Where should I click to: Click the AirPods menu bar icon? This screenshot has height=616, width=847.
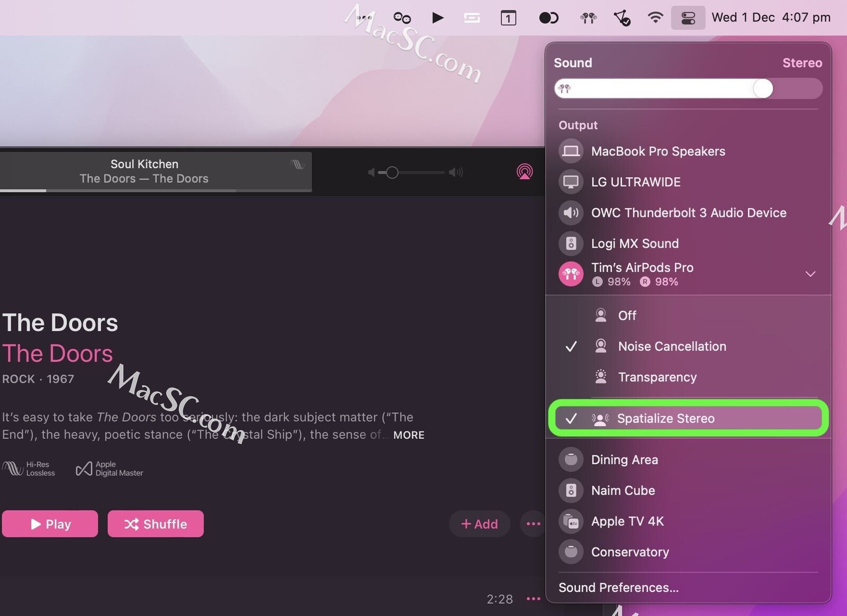pyautogui.click(x=588, y=18)
